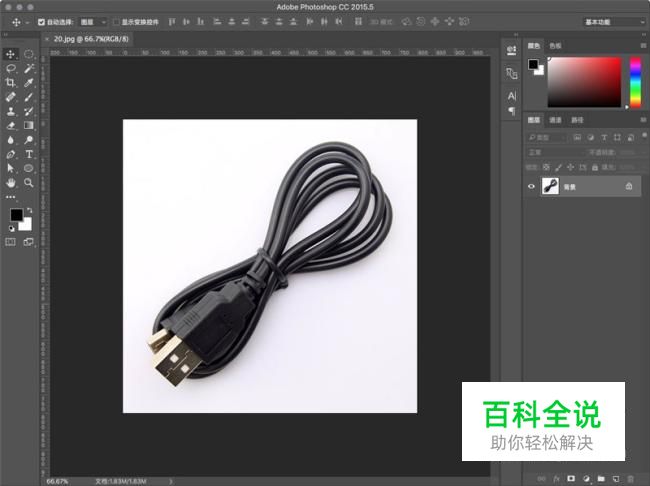Select the Magic Wand tool
Screen dimensions: 650x486
29,68
